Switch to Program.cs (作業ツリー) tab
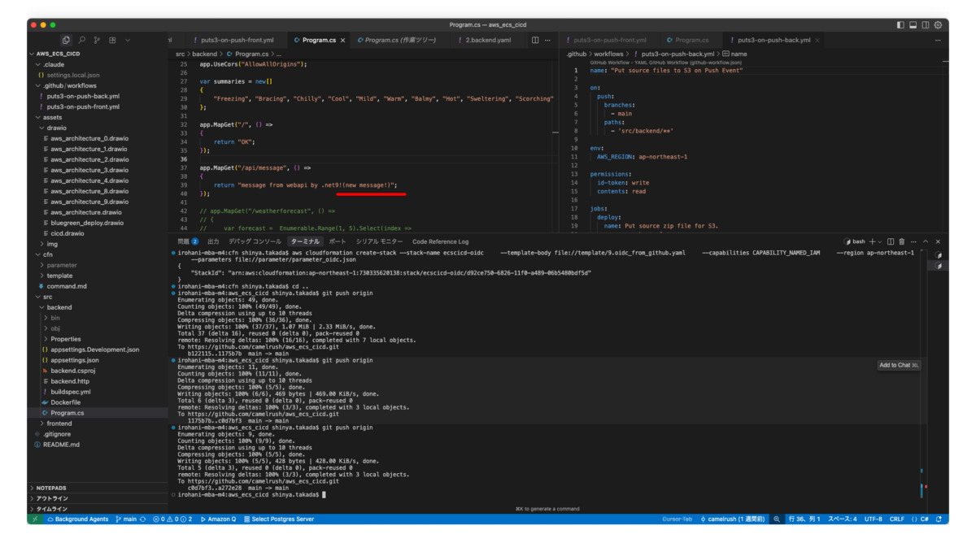Viewport: 976px width, 560px height. [401, 40]
